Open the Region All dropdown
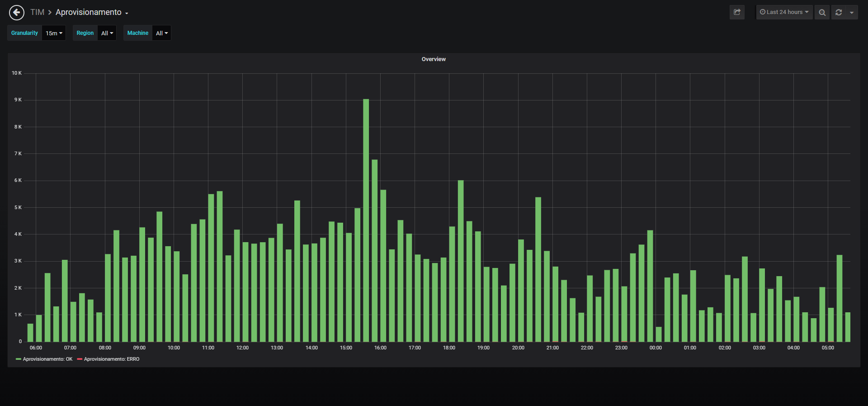 (x=107, y=33)
